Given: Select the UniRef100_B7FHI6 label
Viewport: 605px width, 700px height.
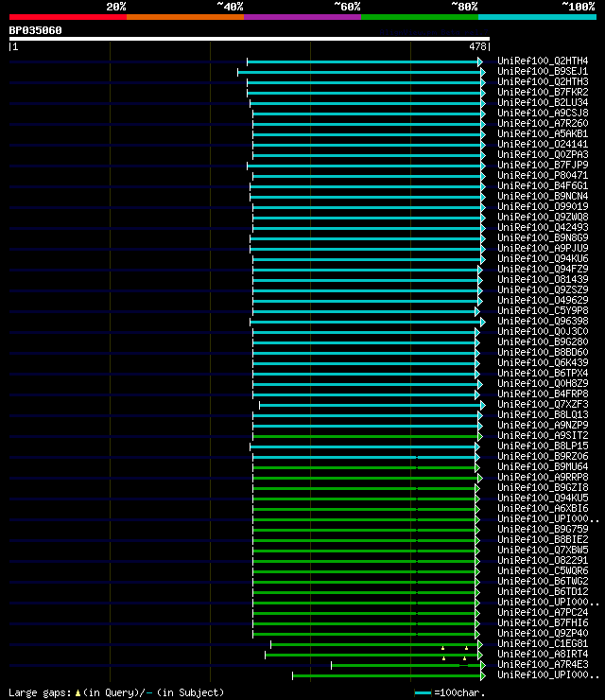Looking at the screenshot, I should tap(543, 622).
